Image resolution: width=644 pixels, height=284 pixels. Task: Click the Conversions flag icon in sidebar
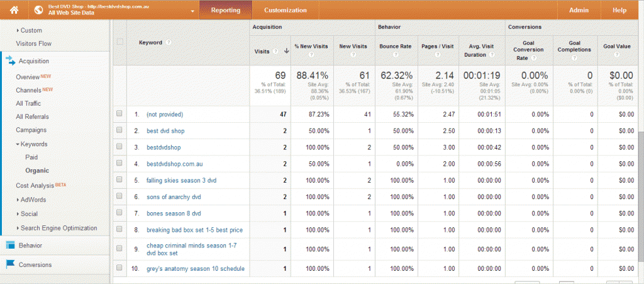pos(10,264)
